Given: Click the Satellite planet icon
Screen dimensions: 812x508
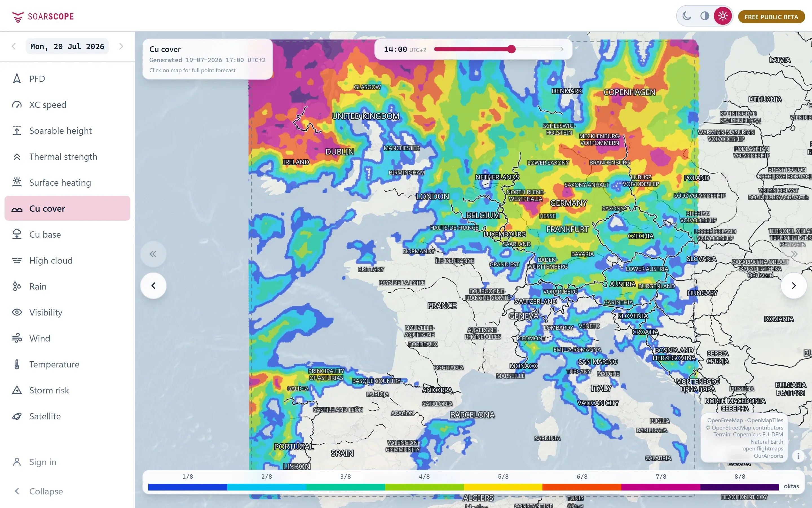Looking at the screenshot, I should point(17,416).
